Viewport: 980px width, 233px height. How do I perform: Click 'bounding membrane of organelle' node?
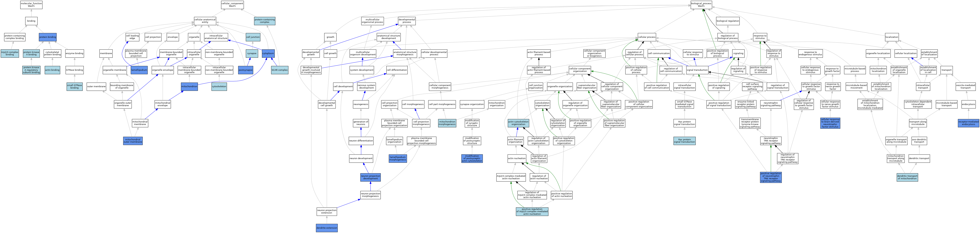point(122,87)
